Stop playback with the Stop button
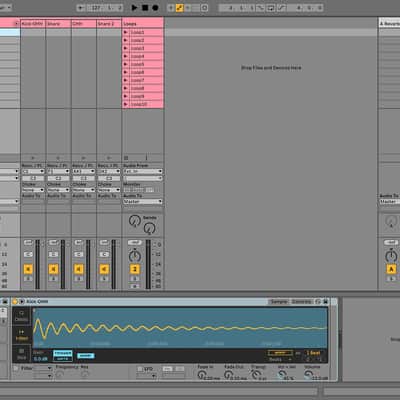This screenshot has width=400, height=400. point(145,8)
